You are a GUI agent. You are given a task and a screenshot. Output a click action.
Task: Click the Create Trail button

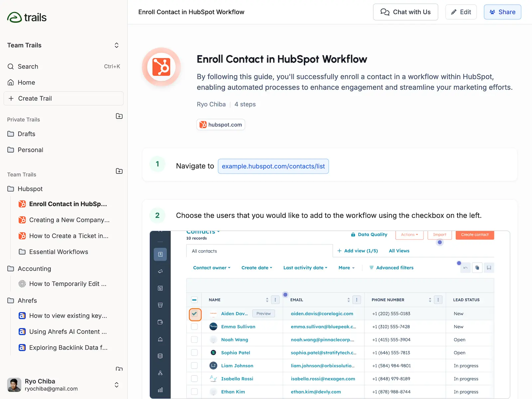tap(64, 98)
